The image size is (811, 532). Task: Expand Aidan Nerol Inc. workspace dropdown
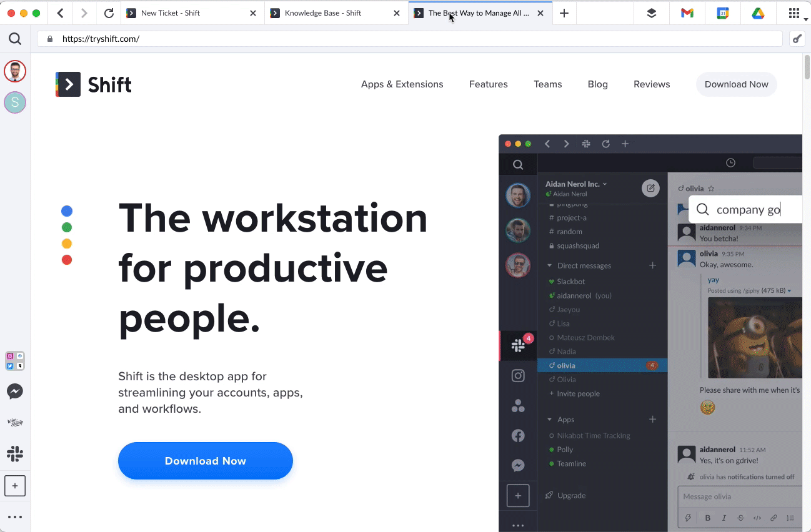click(577, 184)
